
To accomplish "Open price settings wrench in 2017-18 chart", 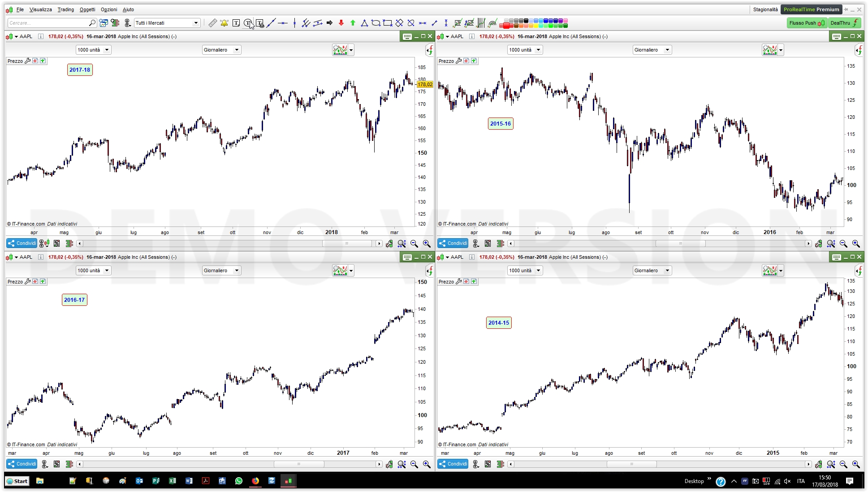I will coord(27,61).
